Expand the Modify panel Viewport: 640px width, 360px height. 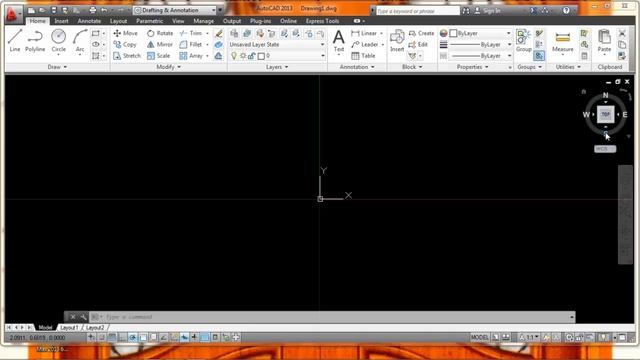(x=168, y=67)
